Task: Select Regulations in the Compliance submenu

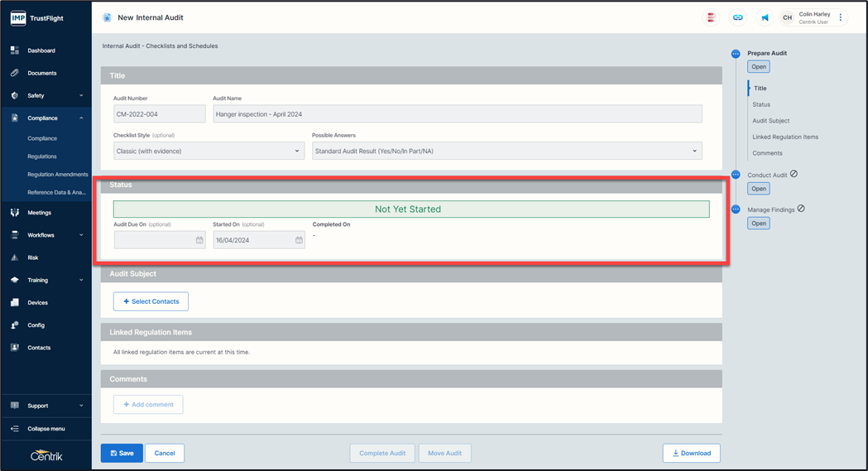Action: 42,156
